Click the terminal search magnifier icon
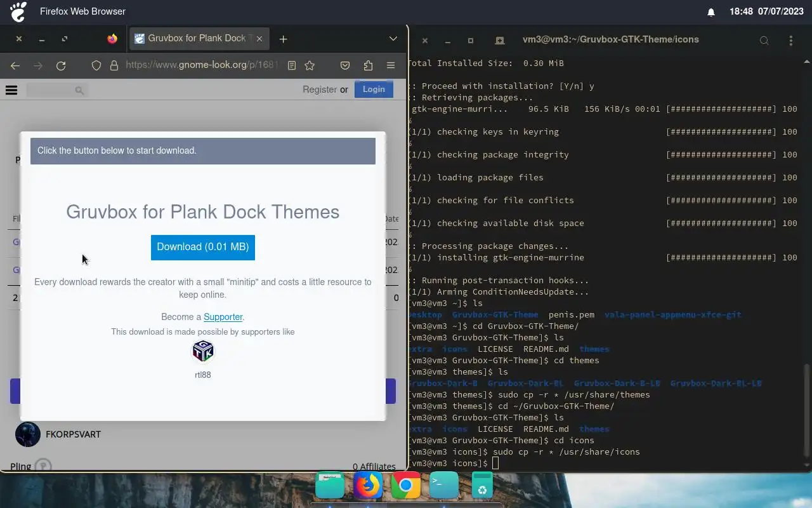The height and width of the screenshot is (508, 812). click(x=764, y=41)
